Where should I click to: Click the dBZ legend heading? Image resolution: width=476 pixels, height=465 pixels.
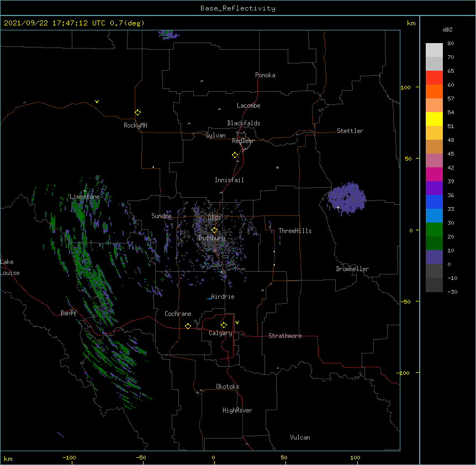tap(447, 30)
